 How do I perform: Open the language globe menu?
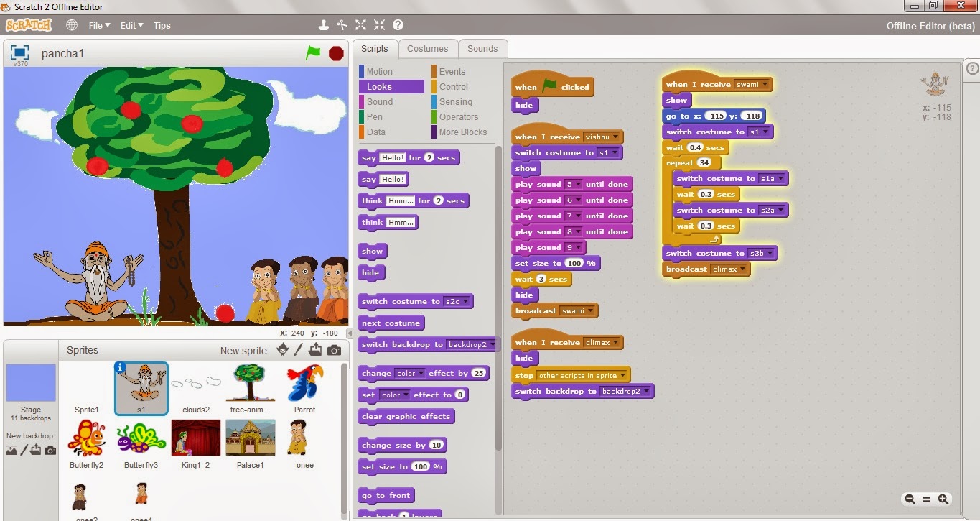tap(70, 24)
